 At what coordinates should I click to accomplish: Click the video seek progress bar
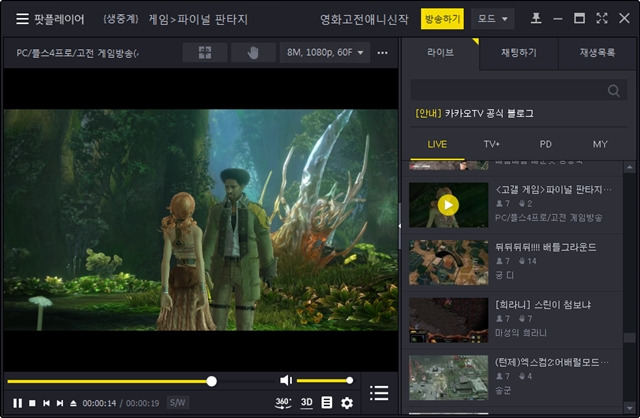[x=139, y=381]
